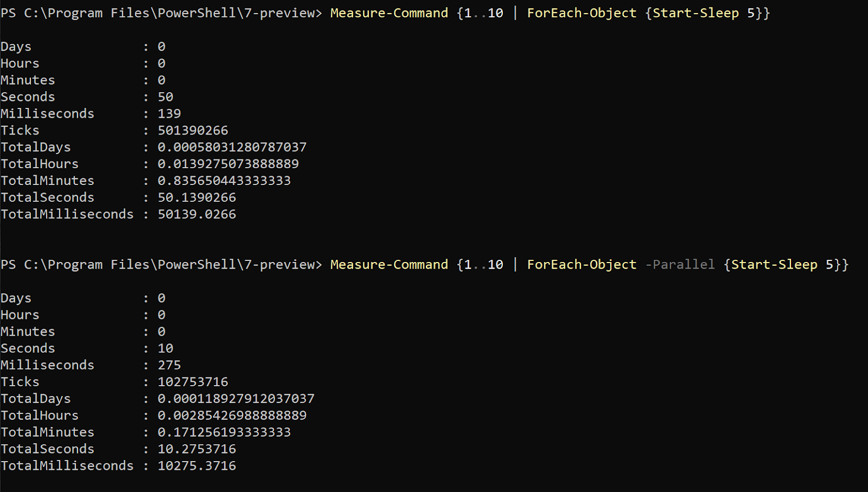Select the Minutes label in first output
Screen dimensions: 868x492
(27, 80)
